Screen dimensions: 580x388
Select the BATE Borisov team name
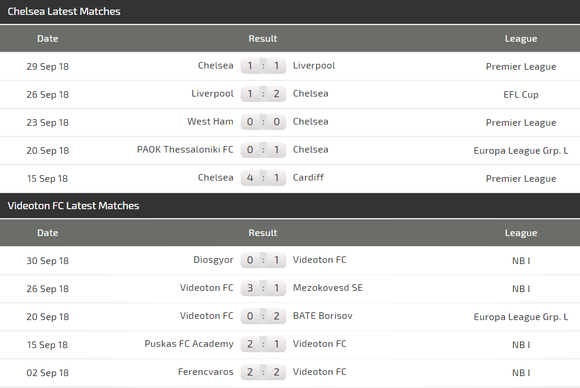pyautogui.click(x=323, y=316)
